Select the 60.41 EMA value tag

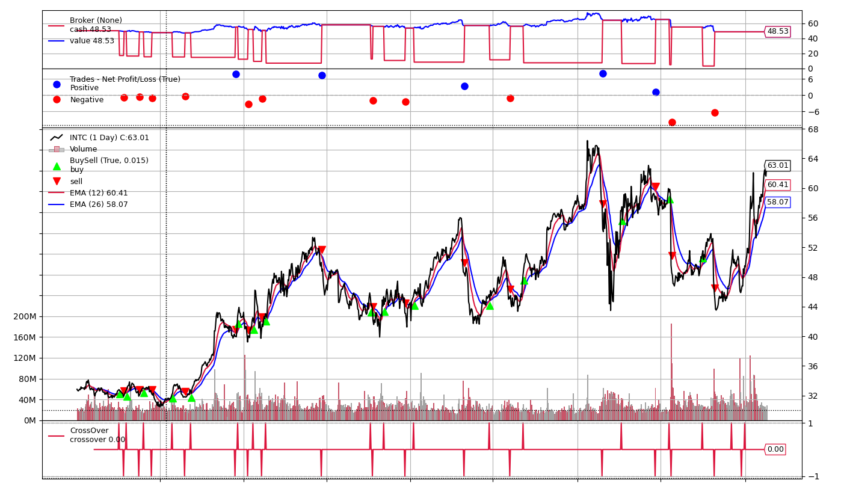click(777, 185)
